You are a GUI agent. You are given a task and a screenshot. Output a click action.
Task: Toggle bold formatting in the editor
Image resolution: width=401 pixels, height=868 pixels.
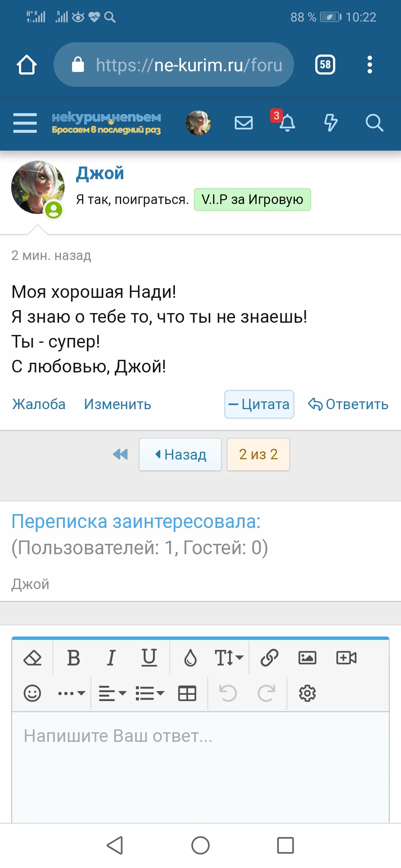(73, 658)
